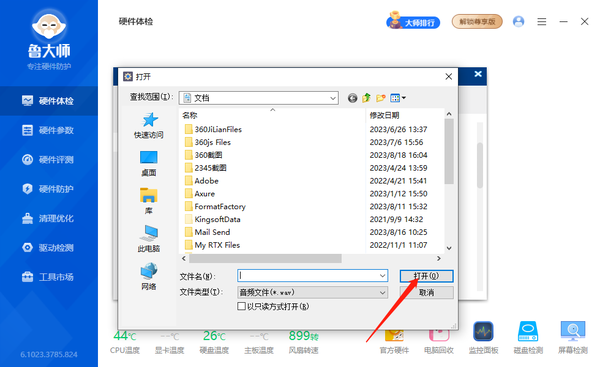Select 桌面 in the places bar

click(148, 163)
